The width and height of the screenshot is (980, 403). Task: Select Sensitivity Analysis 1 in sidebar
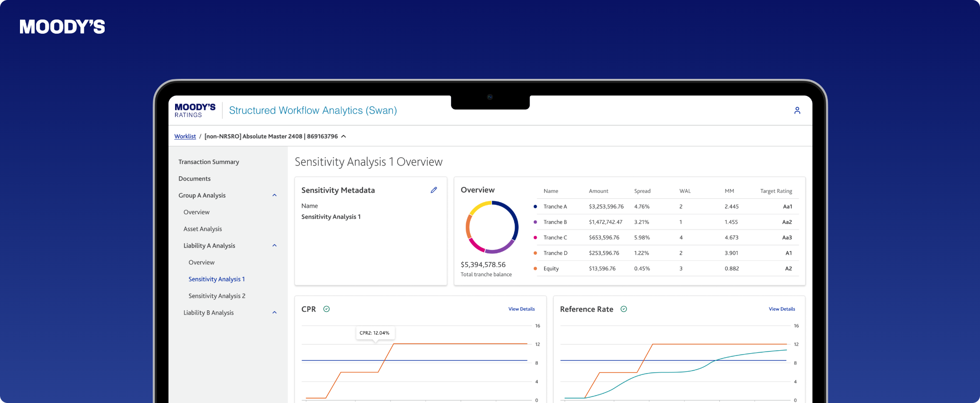[x=216, y=279]
